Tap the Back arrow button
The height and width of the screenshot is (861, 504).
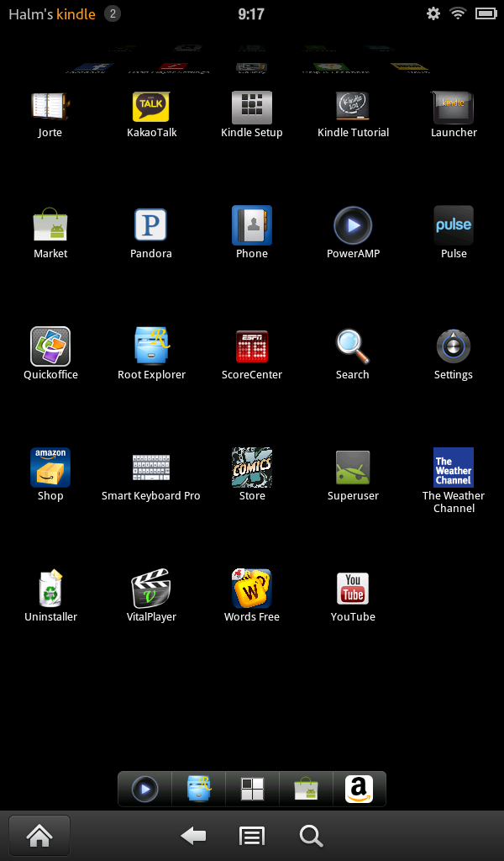coord(193,837)
